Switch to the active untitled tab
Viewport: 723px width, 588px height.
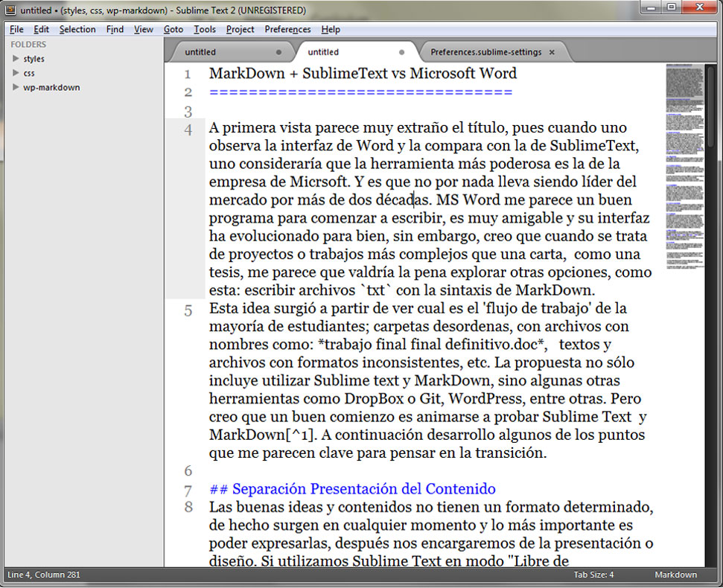pos(355,52)
